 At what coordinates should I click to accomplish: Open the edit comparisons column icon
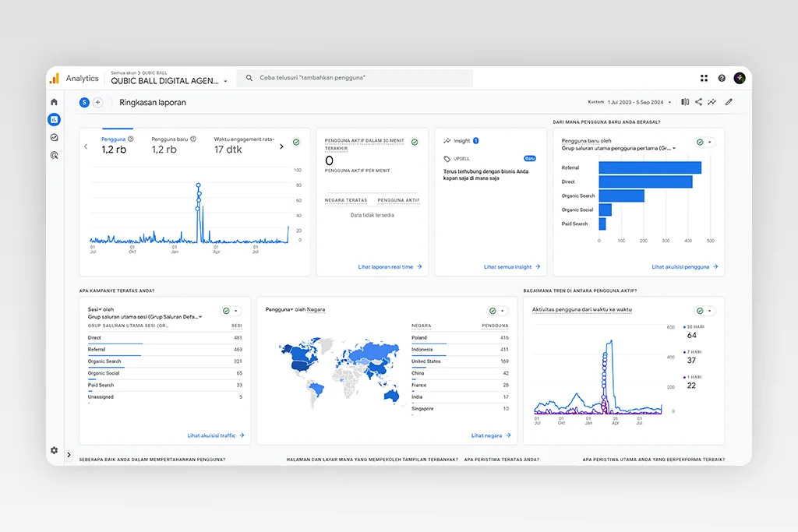coord(685,102)
